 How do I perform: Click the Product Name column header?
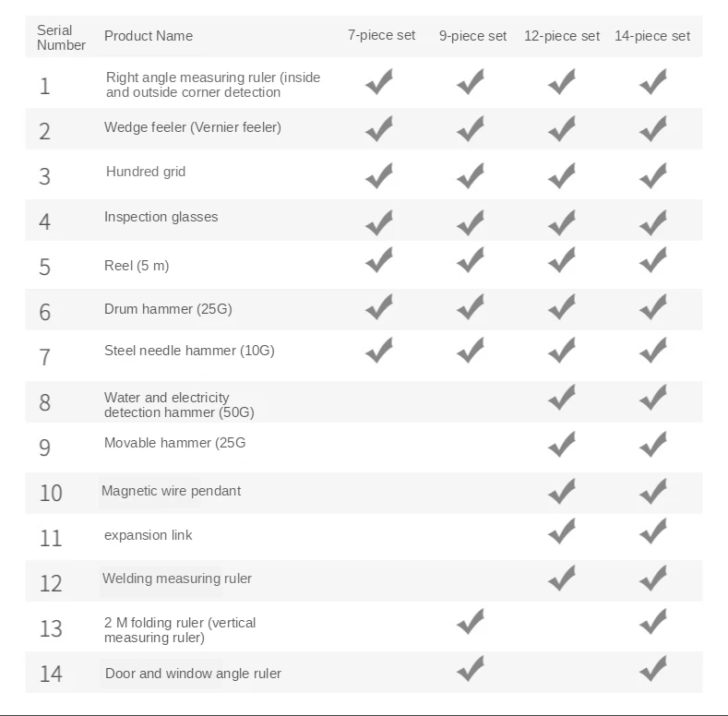[x=149, y=36]
